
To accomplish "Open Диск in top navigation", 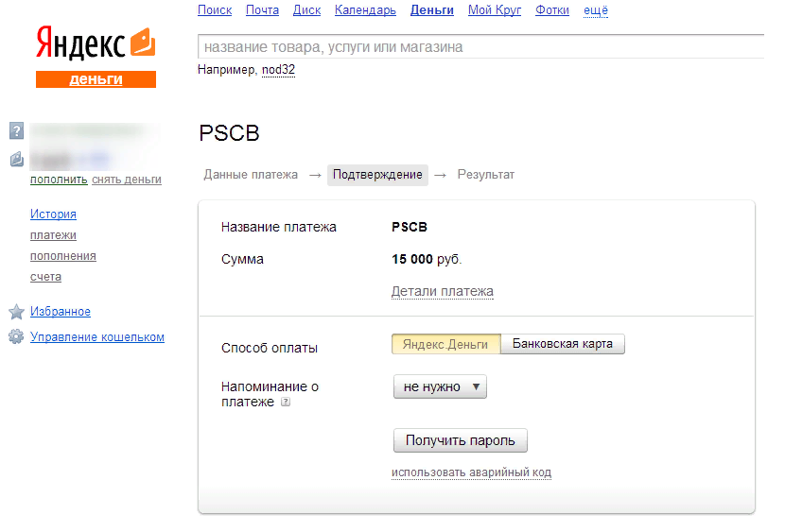I will pos(306,10).
